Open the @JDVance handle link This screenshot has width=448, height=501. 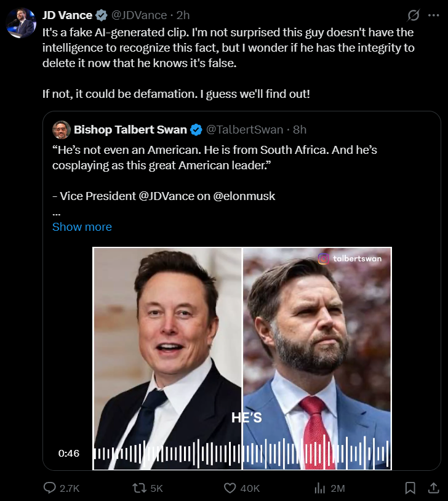[138, 15]
